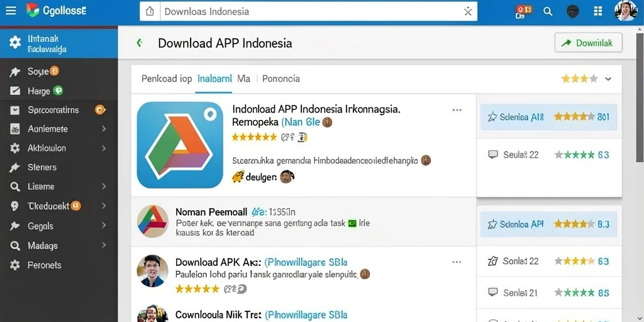Select the Ihtanak sidebar header item

[x=58, y=42]
